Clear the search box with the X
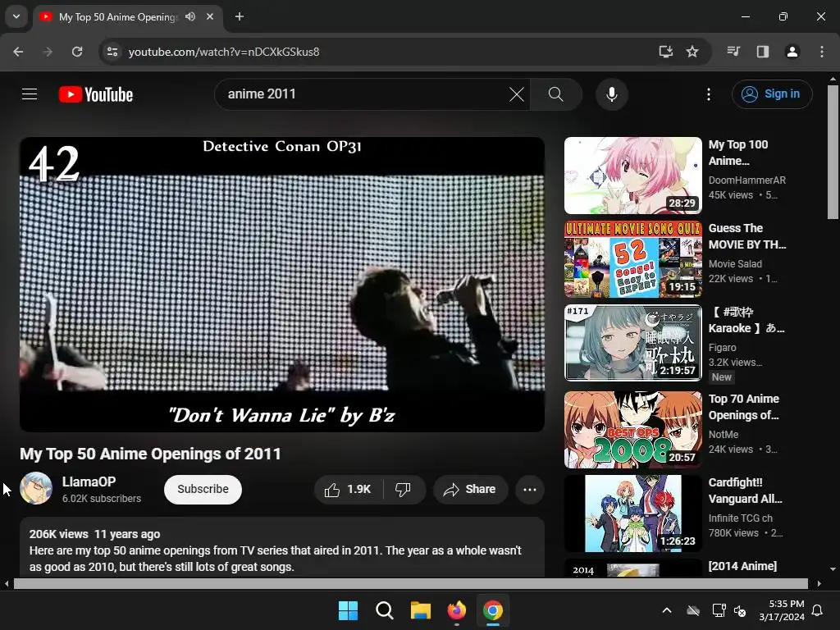 click(x=517, y=94)
